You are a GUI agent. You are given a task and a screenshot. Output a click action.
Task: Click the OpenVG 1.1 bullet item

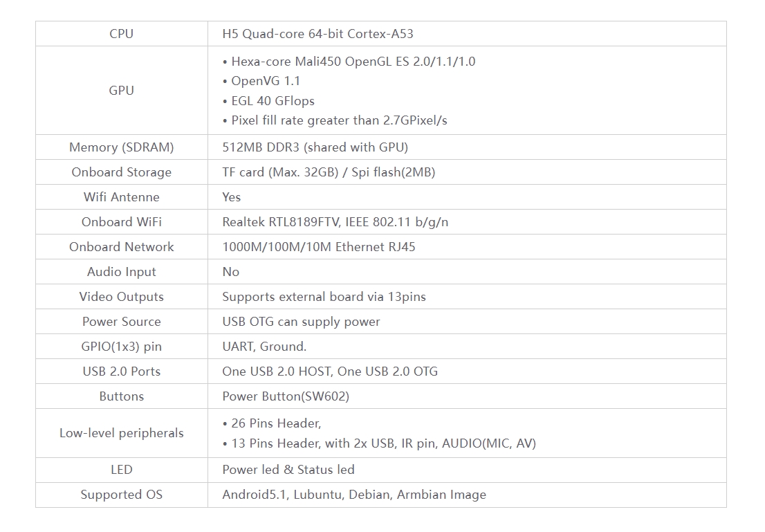(x=261, y=80)
